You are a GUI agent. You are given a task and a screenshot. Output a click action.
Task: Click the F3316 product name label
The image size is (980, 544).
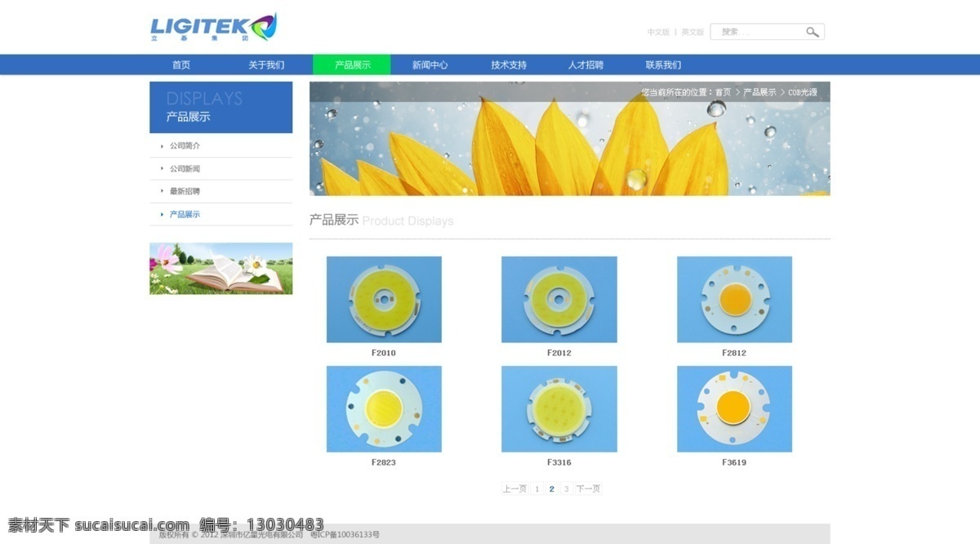point(559,462)
